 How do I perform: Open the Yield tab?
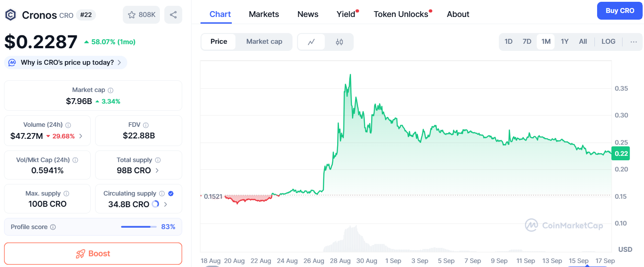pyautogui.click(x=346, y=14)
